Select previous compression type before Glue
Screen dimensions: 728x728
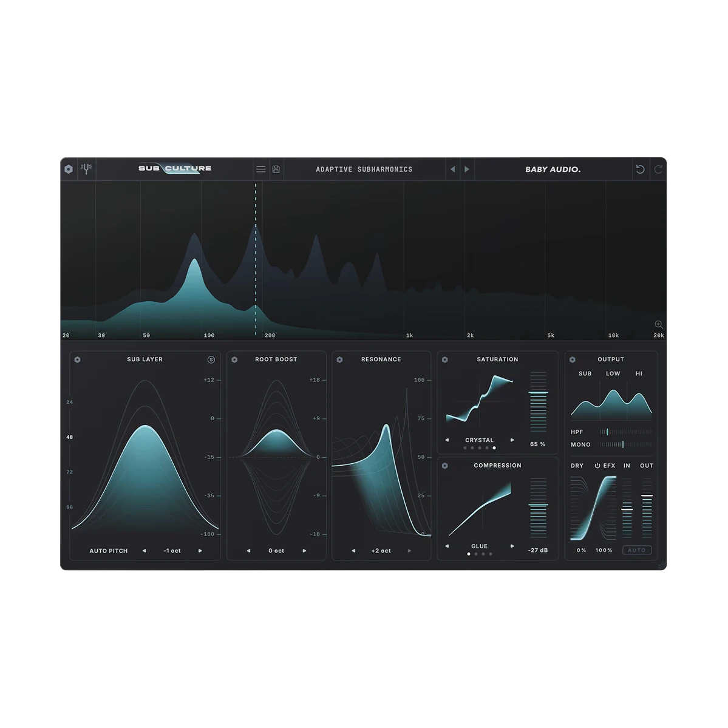tap(447, 546)
